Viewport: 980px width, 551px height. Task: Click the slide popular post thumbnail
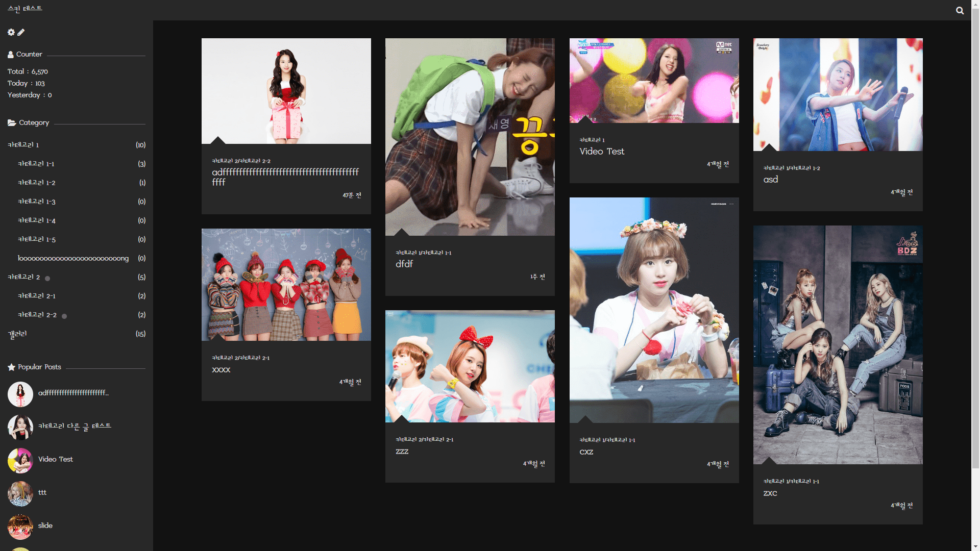coord(20,527)
